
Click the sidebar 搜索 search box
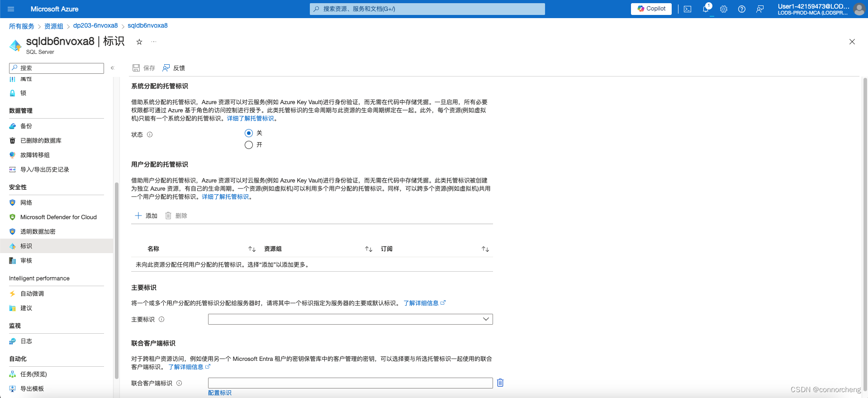57,68
